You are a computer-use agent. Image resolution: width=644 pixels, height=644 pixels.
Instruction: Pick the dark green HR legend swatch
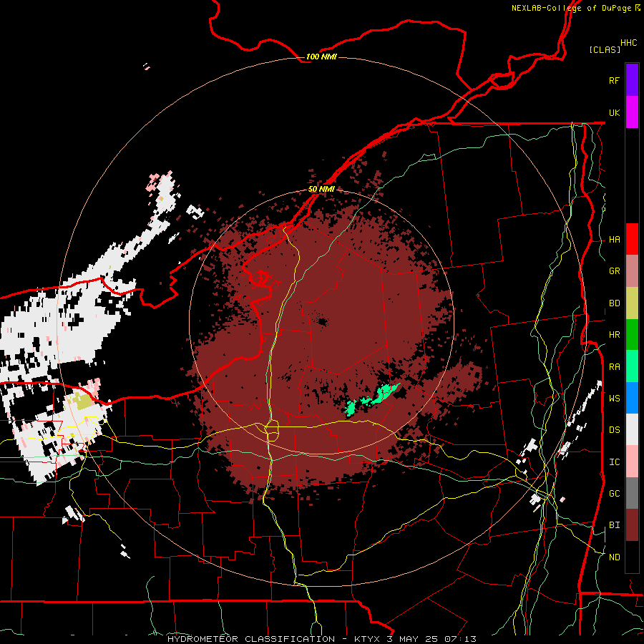click(x=632, y=335)
